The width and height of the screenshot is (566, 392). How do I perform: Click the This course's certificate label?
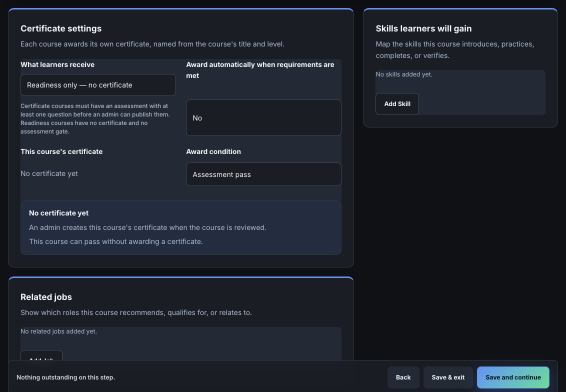[x=61, y=151]
